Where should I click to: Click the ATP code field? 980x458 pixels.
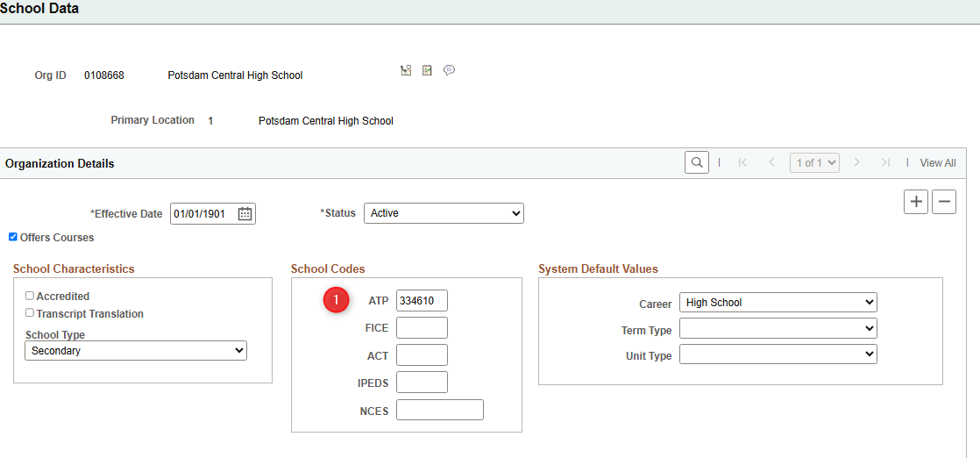coord(422,300)
